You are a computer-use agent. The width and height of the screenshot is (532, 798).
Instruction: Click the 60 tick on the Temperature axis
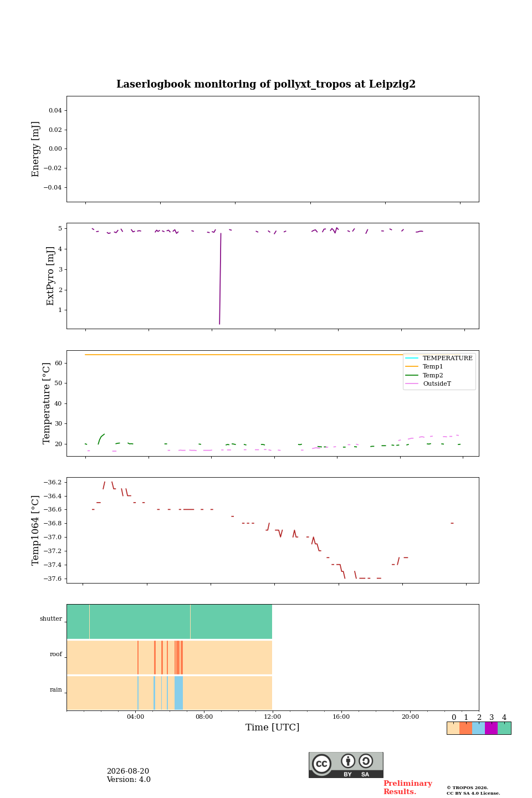pos(59,364)
